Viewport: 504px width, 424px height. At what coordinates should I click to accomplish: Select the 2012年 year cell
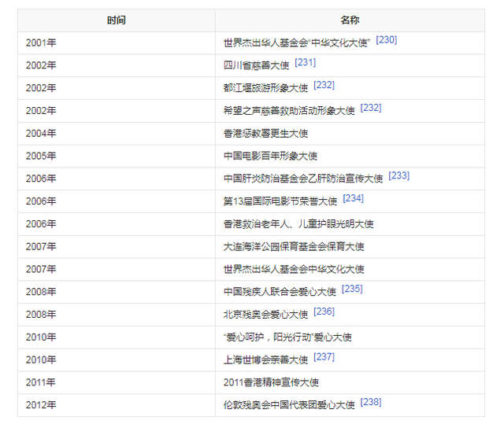coord(41,405)
